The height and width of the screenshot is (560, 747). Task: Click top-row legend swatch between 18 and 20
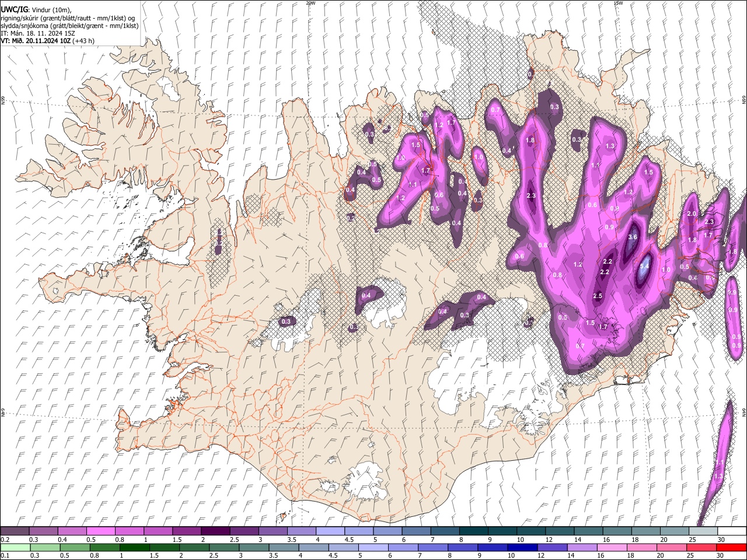coord(645,531)
